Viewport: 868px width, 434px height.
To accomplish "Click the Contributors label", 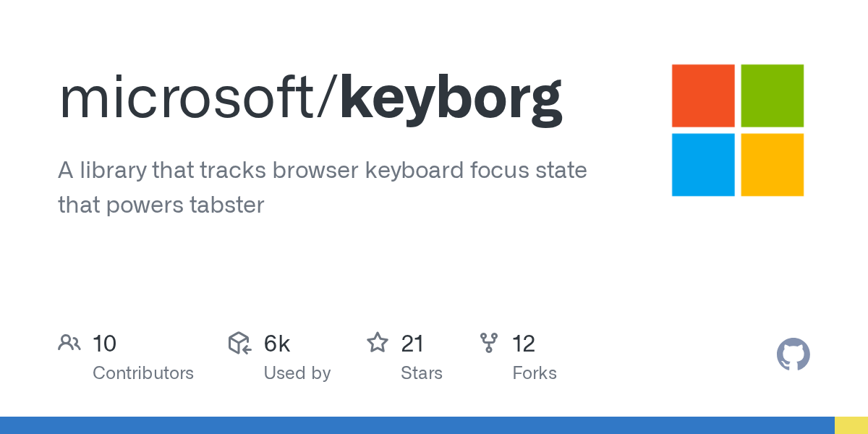I will [143, 373].
